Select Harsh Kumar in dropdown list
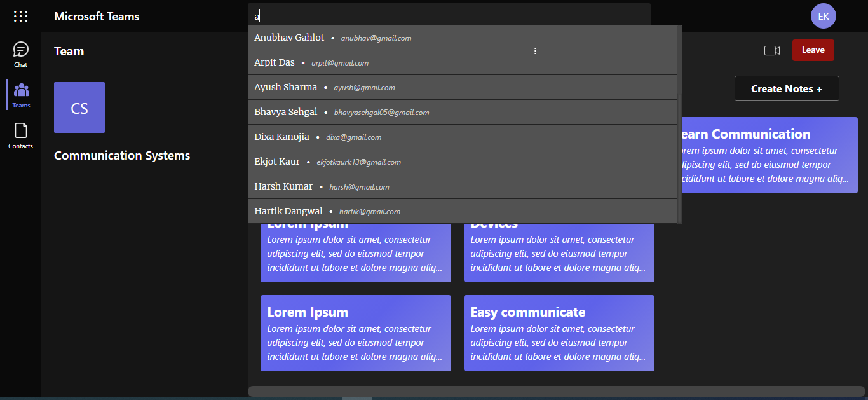The width and height of the screenshot is (868, 400). [x=463, y=186]
